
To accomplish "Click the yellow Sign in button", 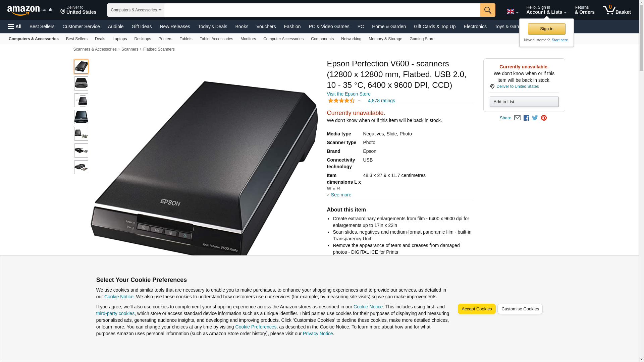I will (x=546, y=29).
